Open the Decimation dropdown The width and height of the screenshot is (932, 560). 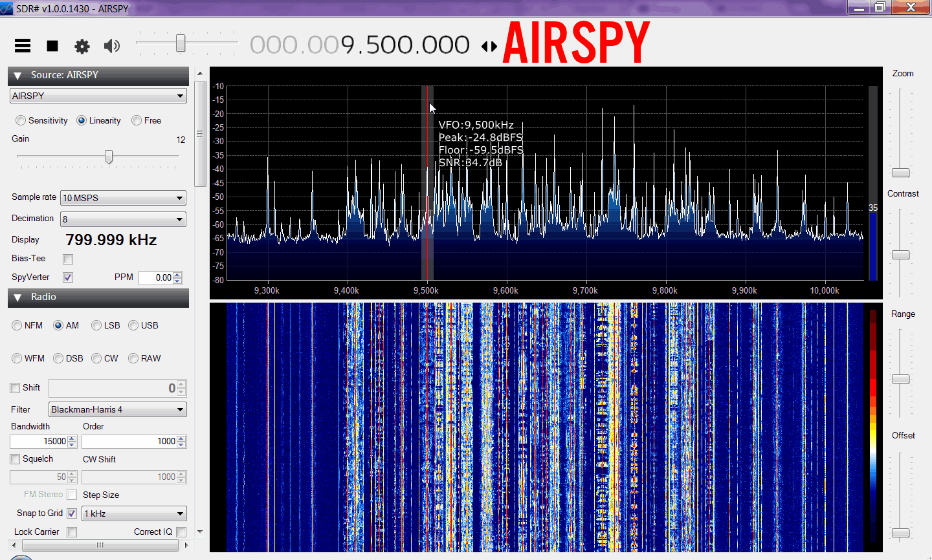click(x=123, y=219)
